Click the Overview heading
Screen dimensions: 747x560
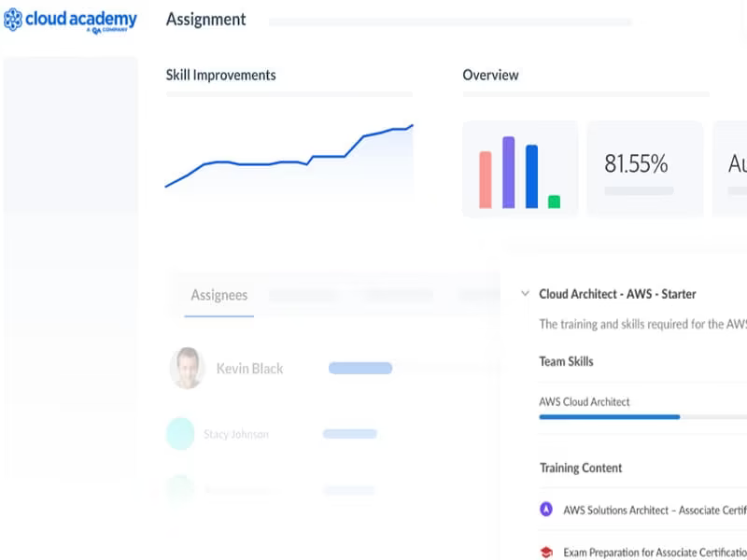490,76
